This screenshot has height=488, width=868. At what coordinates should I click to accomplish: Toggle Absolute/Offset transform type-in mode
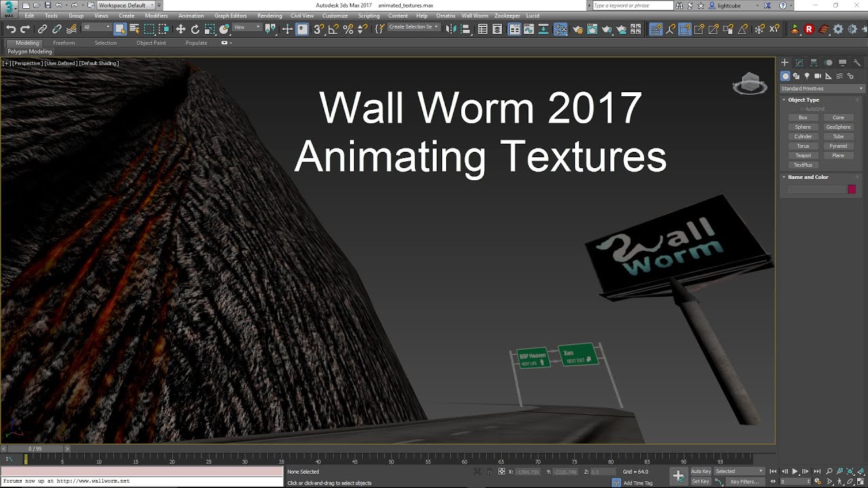(501, 472)
